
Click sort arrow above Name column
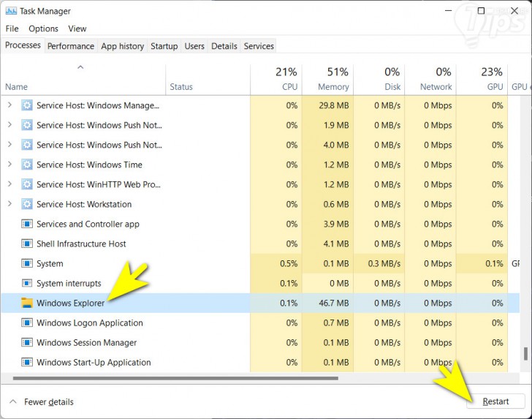(80, 67)
